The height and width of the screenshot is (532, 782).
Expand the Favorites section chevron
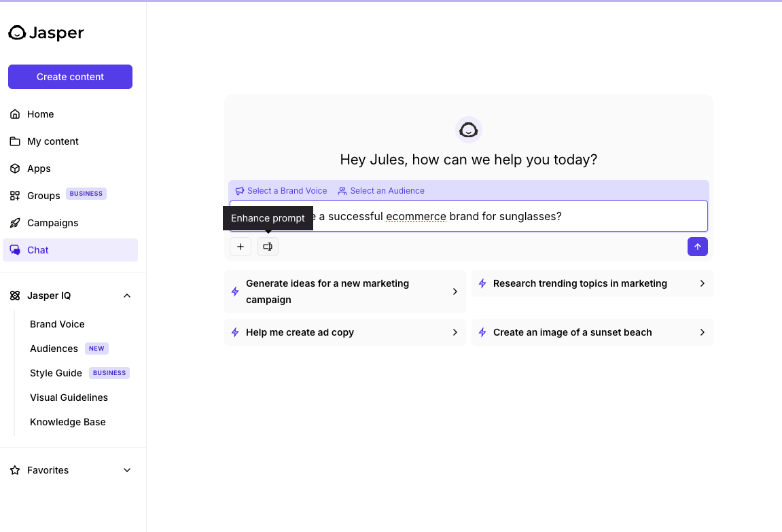(127, 470)
